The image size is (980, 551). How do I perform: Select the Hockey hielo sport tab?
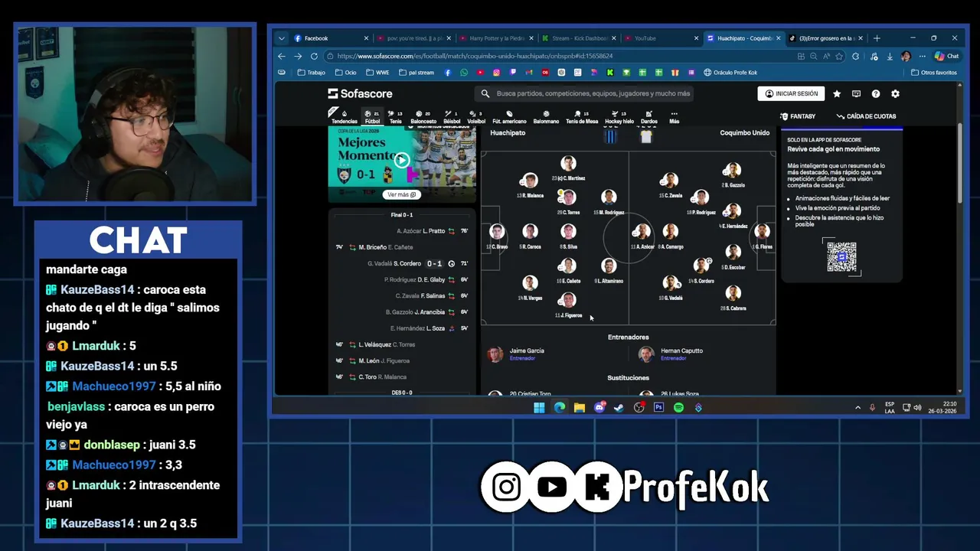click(619, 117)
